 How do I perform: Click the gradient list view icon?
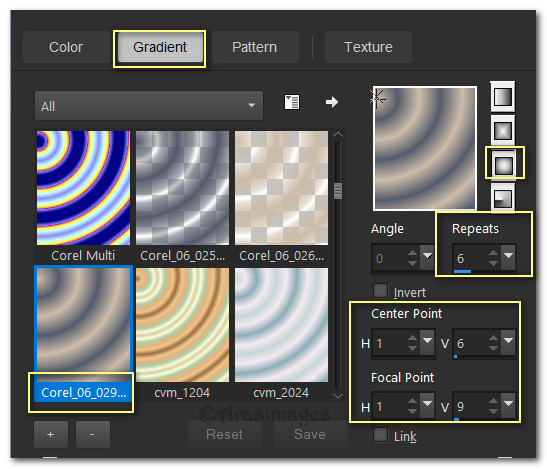pyautogui.click(x=292, y=102)
